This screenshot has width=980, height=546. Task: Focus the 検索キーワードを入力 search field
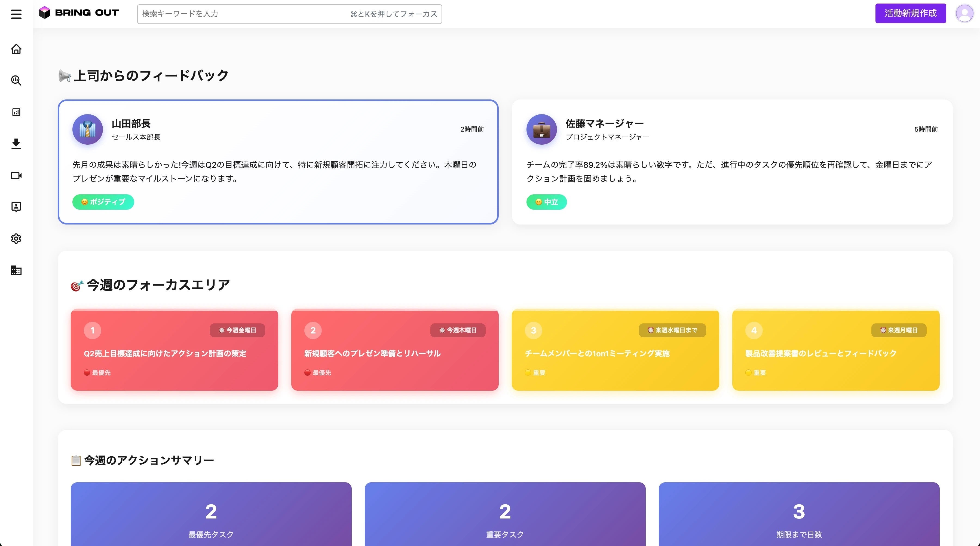click(x=243, y=14)
